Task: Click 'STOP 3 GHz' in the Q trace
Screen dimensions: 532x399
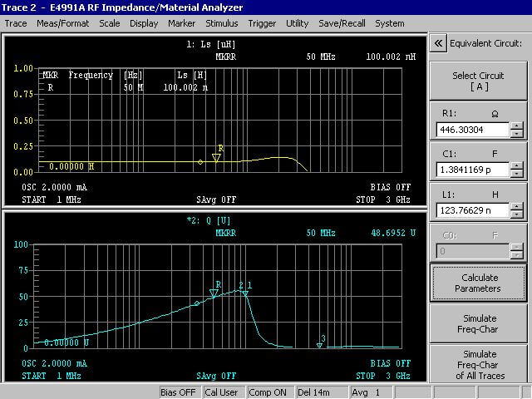Action: 383,376
